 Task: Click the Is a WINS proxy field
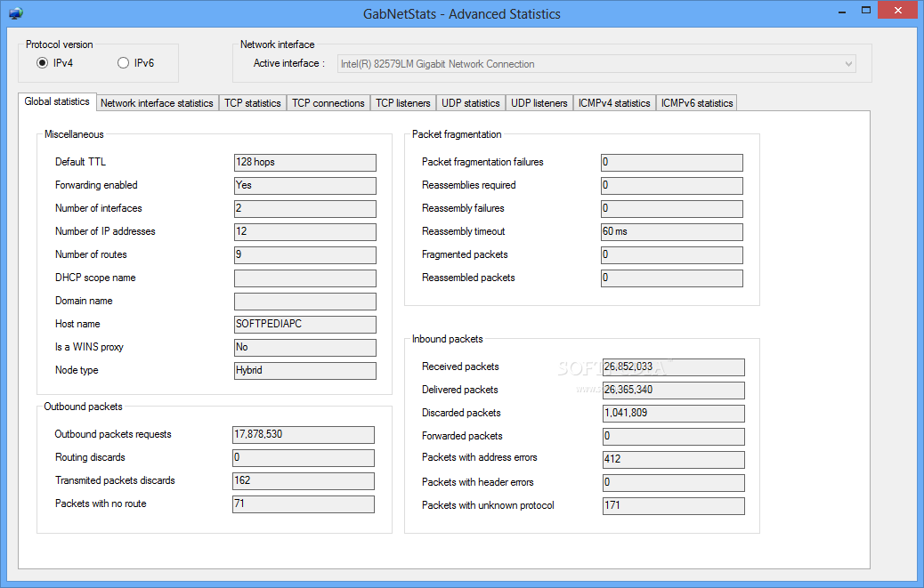[305, 347]
